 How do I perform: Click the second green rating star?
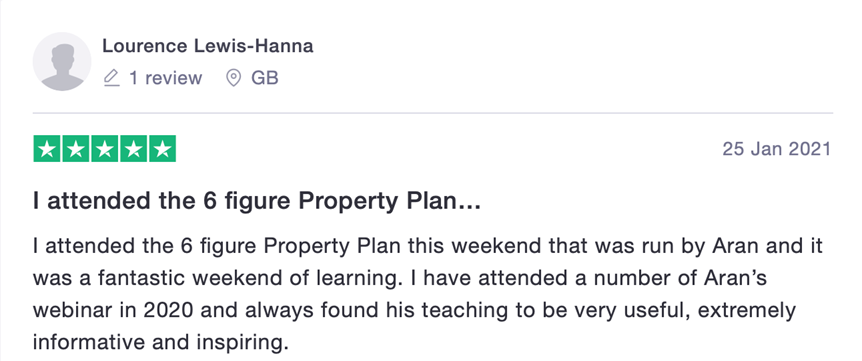pos(76,149)
